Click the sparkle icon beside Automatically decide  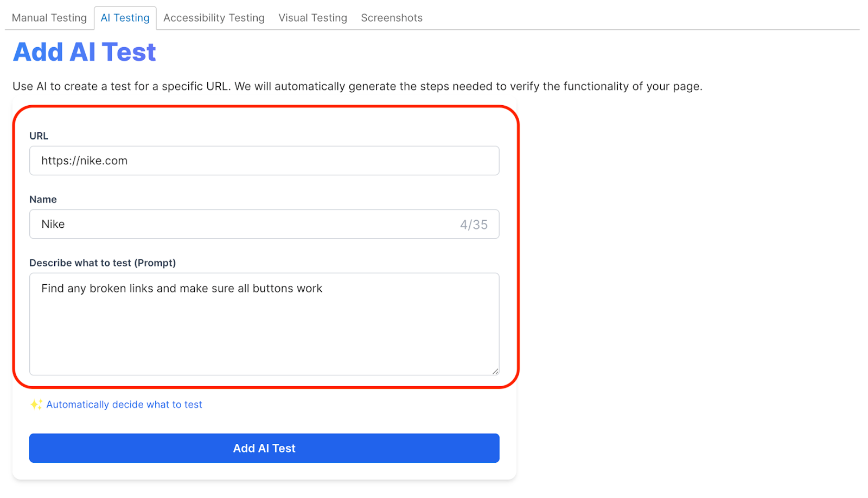click(x=36, y=405)
